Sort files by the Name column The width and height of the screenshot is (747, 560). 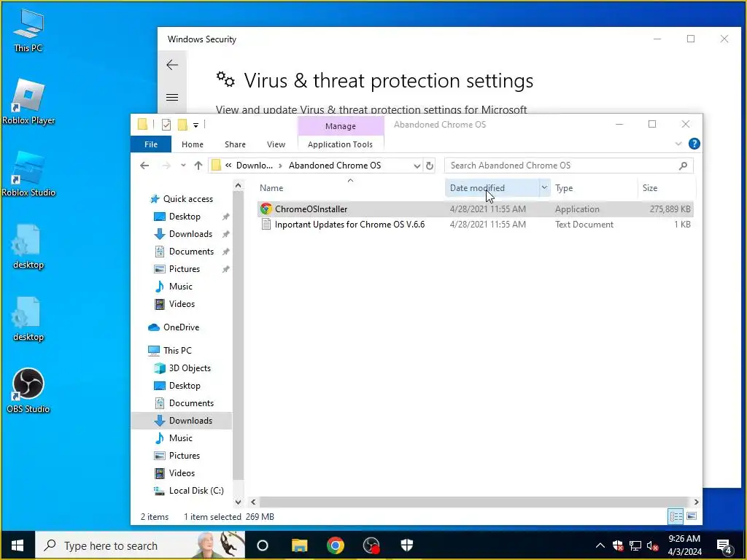coord(350,188)
